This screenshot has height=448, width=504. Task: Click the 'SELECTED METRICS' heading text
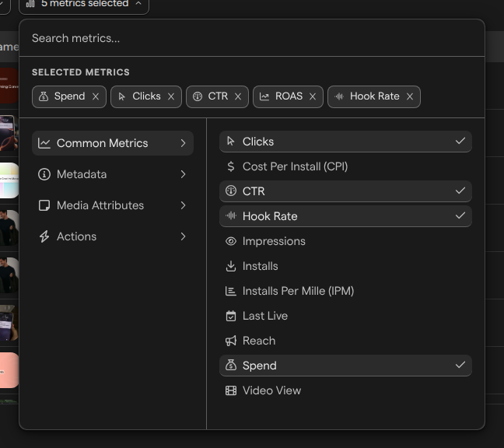(x=81, y=72)
